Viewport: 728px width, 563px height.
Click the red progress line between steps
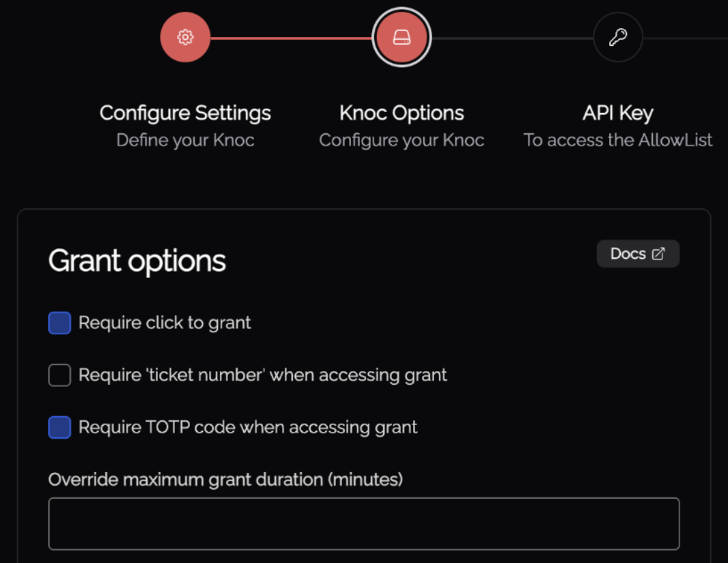[290, 38]
